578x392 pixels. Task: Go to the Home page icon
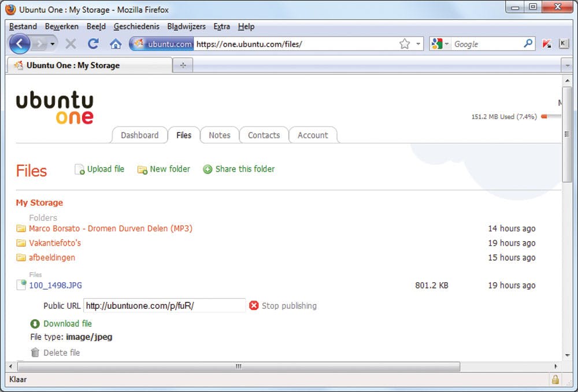point(116,45)
